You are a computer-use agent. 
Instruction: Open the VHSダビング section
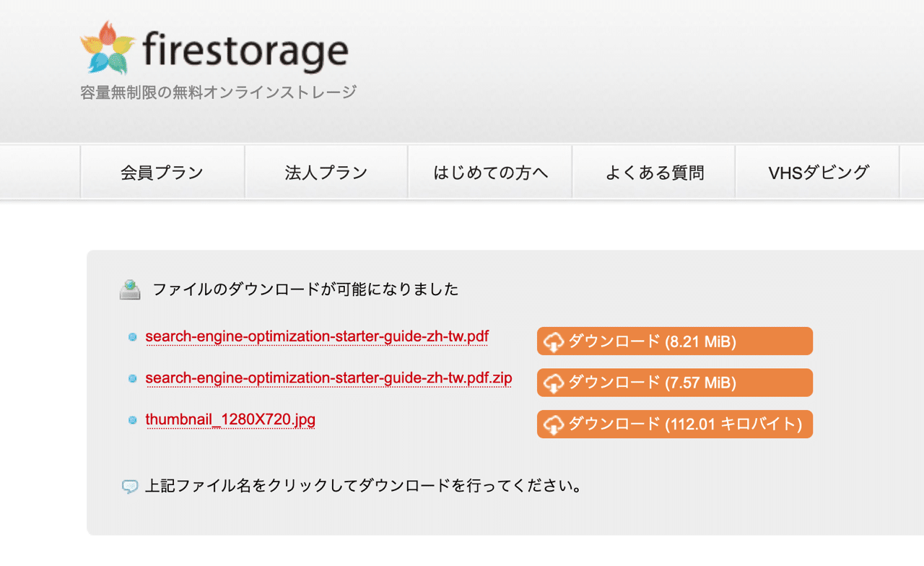pyautogui.click(x=817, y=172)
